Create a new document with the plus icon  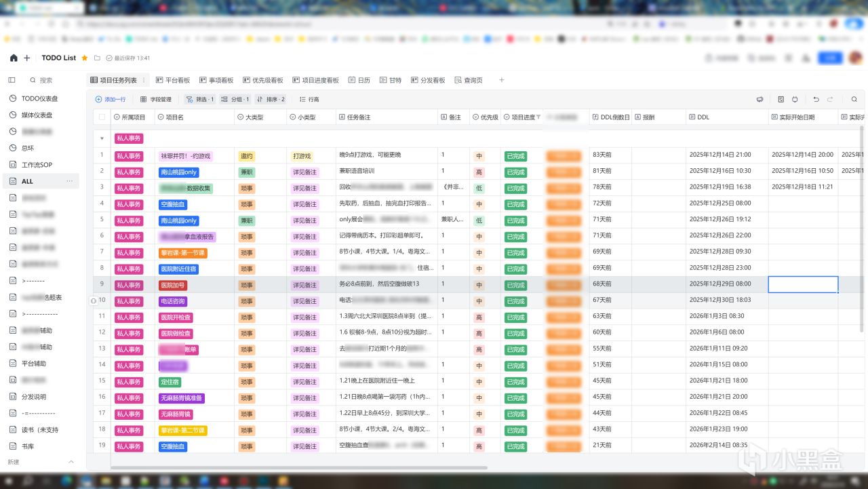27,58
